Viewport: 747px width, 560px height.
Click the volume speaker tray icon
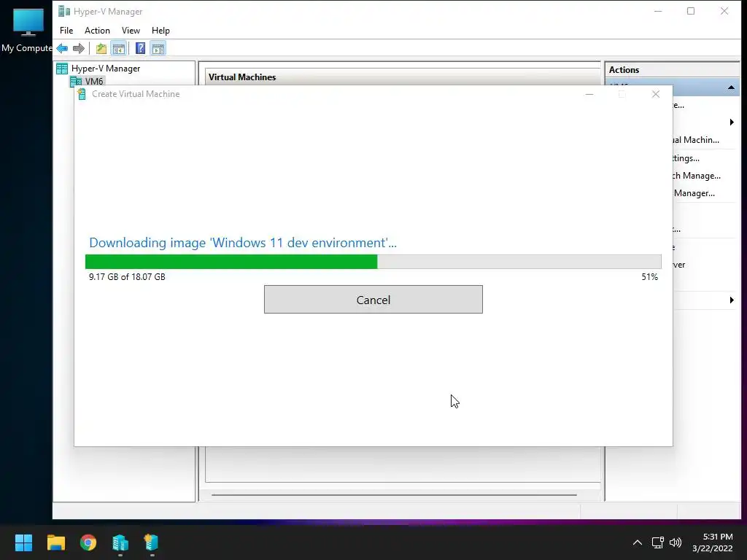point(676,542)
